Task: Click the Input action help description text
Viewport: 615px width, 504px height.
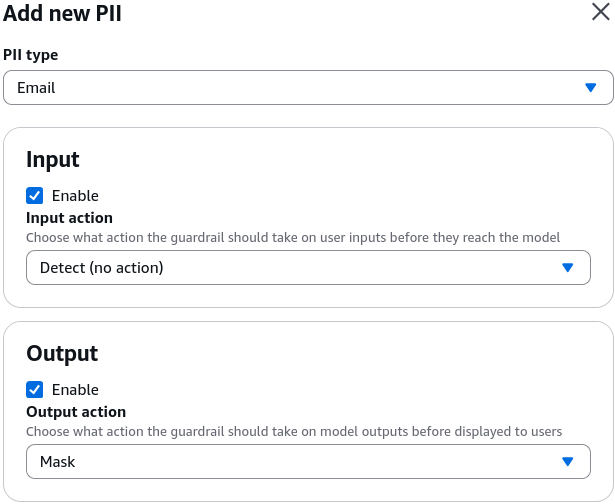Action: click(293, 238)
